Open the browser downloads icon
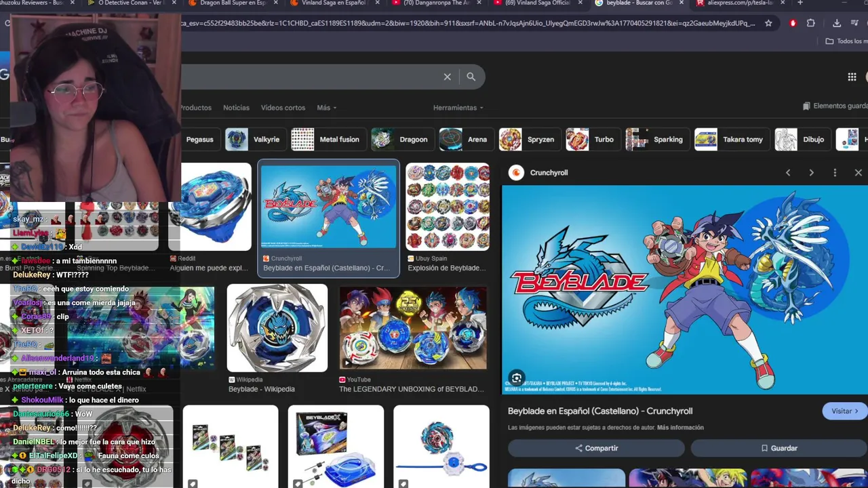 (x=837, y=23)
